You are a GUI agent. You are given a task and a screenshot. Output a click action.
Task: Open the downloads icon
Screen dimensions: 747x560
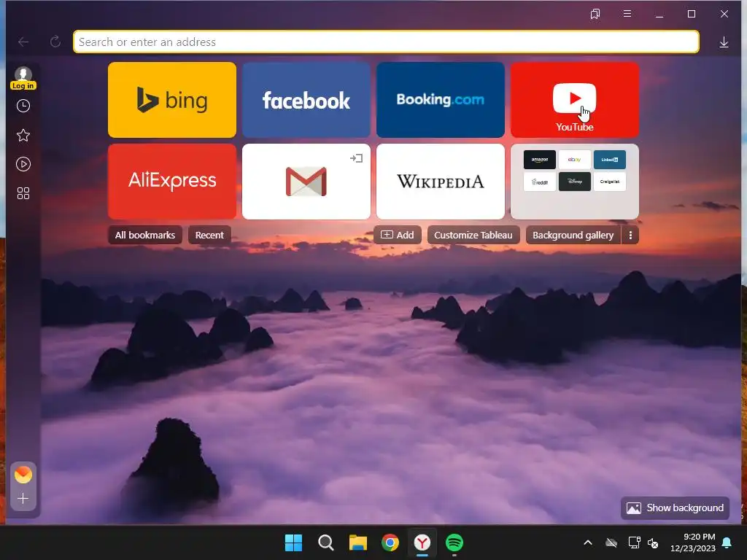pyautogui.click(x=724, y=42)
